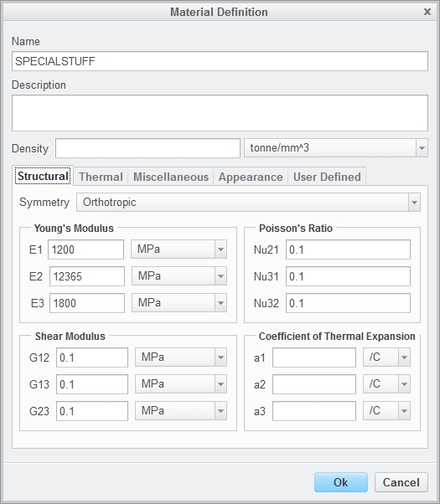Screen dimensions: 440x504
Task: Click the Description text area
Action: [x=220, y=113]
